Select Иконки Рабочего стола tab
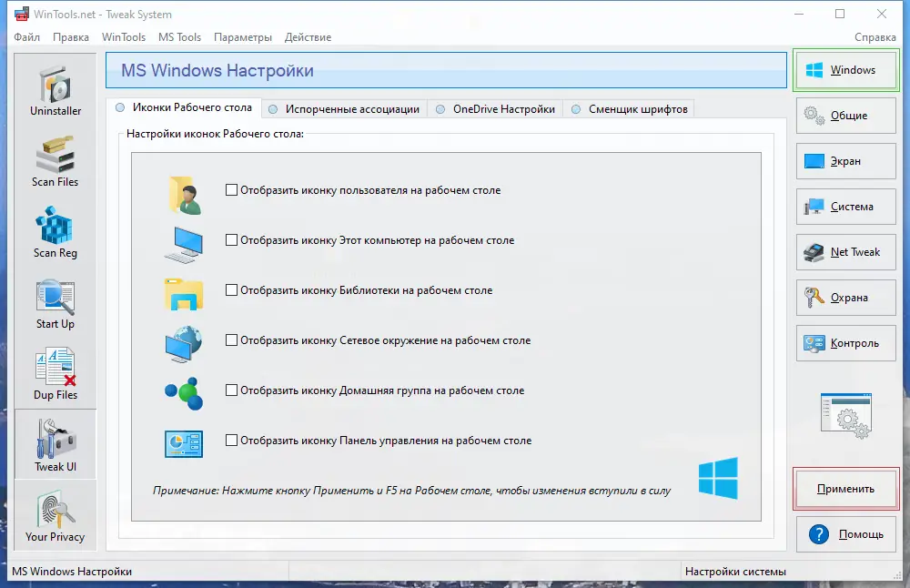Screen dimensions: 910x588 click(x=184, y=107)
